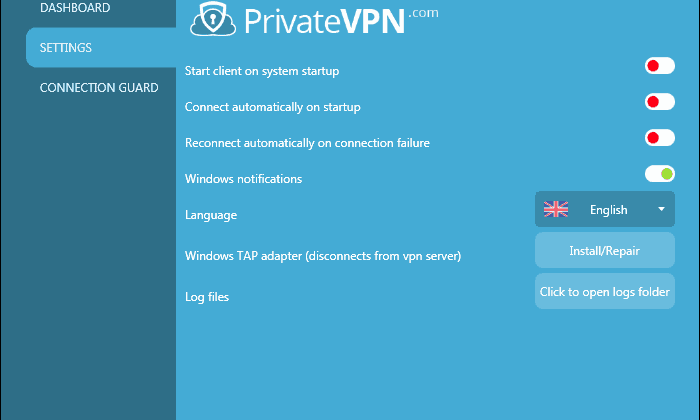This screenshot has width=700, height=420.
Task: Click the PrivateVPN.com wordmark
Action: (x=341, y=20)
